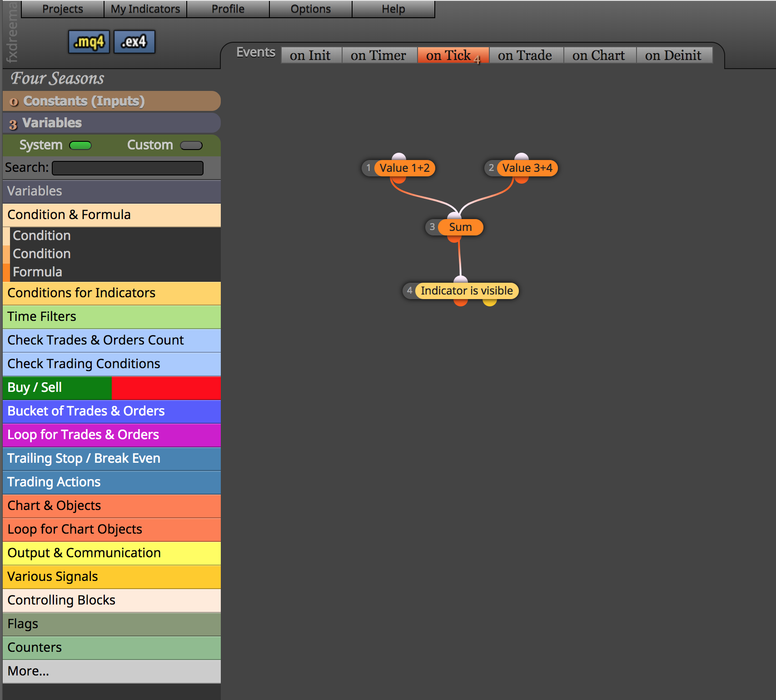
Task: Open the Projects menu
Action: 63,9
